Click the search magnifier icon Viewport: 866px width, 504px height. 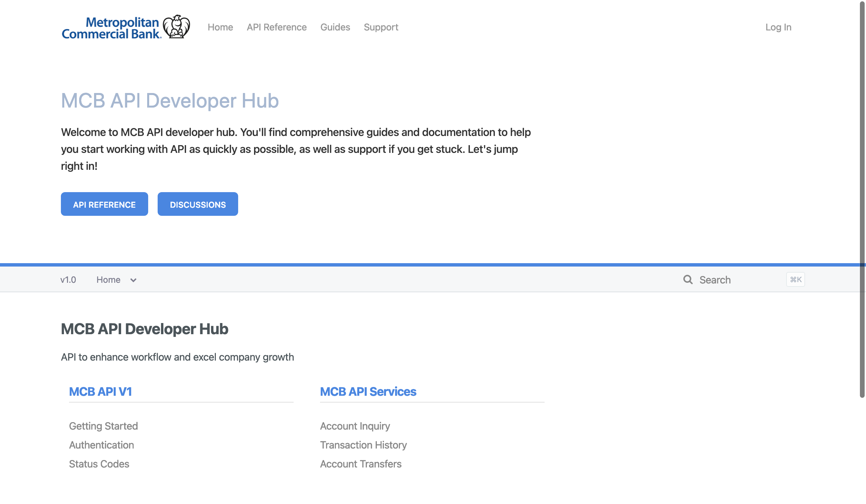click(x=688, y=280)
